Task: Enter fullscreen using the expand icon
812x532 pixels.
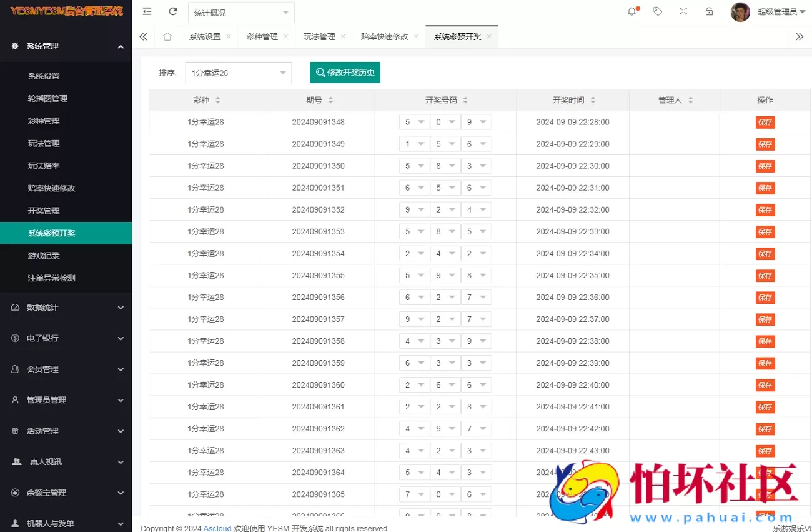Action: point(683,11)
